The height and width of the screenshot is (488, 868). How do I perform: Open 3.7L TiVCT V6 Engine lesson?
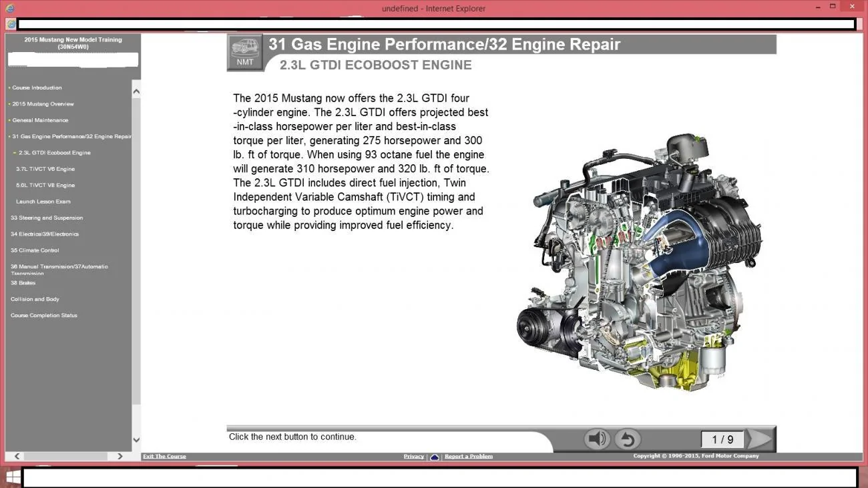pyautogui.click(x=45, y=169)
